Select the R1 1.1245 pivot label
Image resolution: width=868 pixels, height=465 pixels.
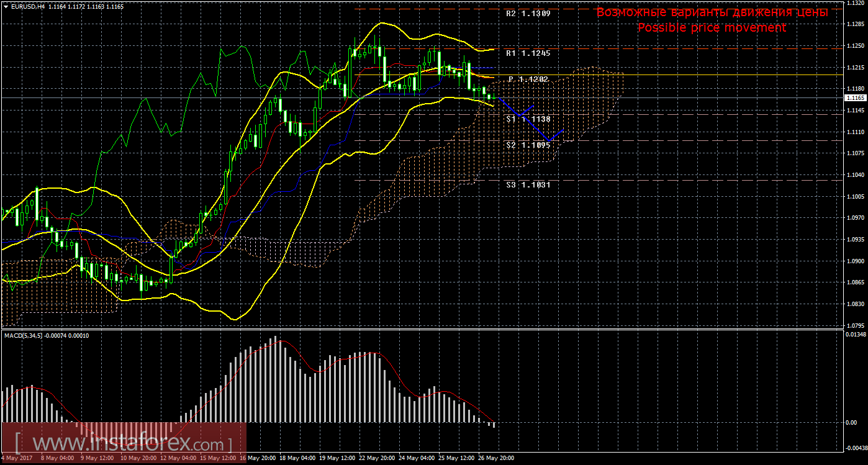click(528, 53)
